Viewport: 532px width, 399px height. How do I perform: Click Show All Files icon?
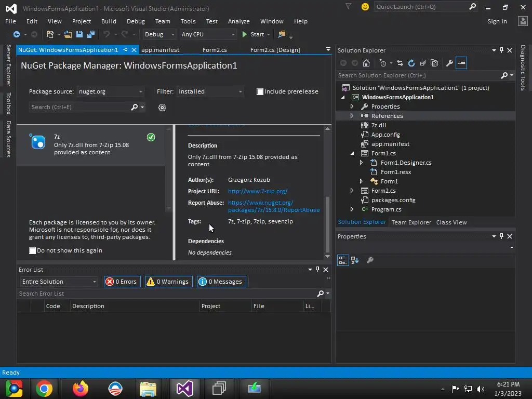(434, 63)
